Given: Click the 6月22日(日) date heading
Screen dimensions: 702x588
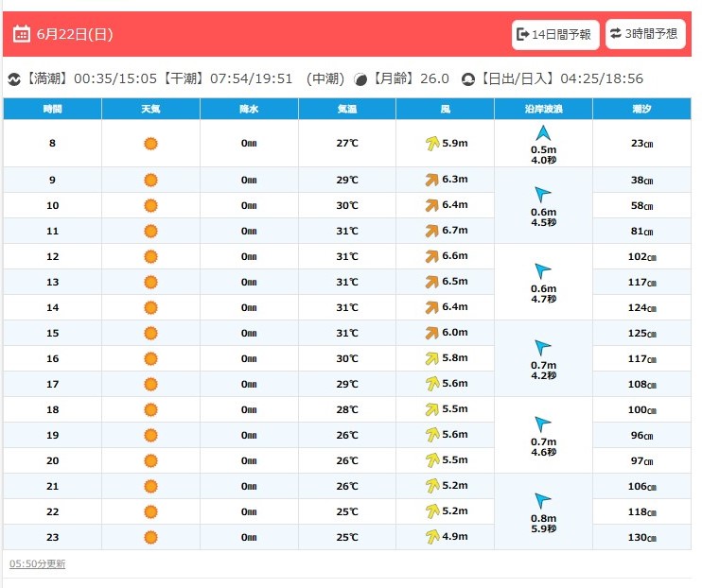Looking at the screenshot, I should (x=75, y=34).
